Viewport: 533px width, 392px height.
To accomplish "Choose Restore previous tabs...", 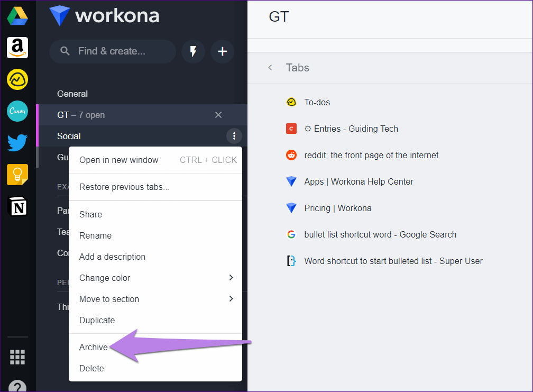I will click(155, 187).
